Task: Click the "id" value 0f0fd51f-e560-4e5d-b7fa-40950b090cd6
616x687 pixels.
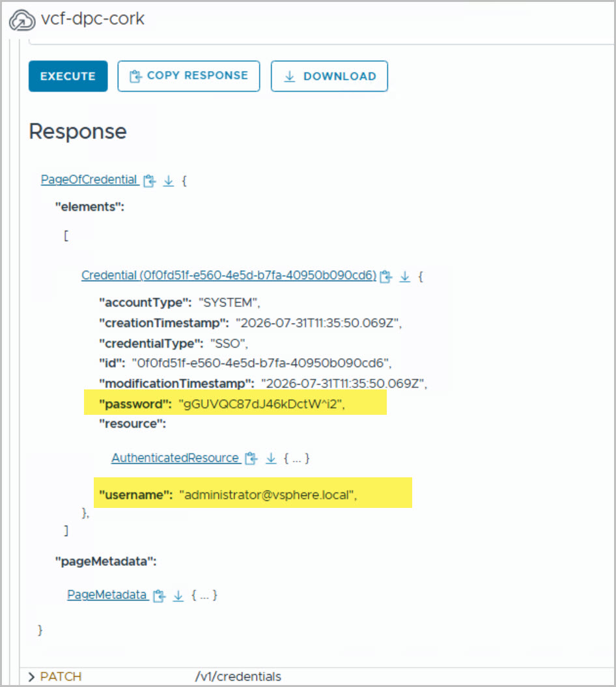Action: coord(262,363)
